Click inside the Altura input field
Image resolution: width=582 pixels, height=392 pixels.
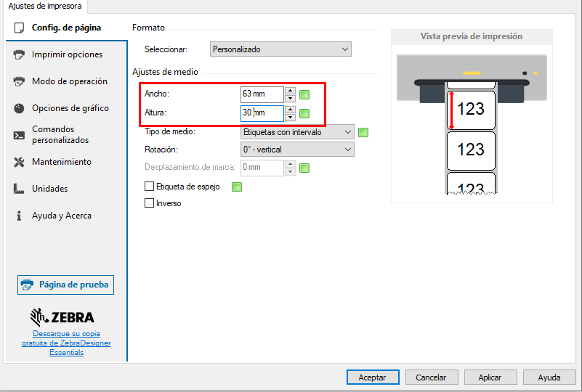click(x=262, y=113)
